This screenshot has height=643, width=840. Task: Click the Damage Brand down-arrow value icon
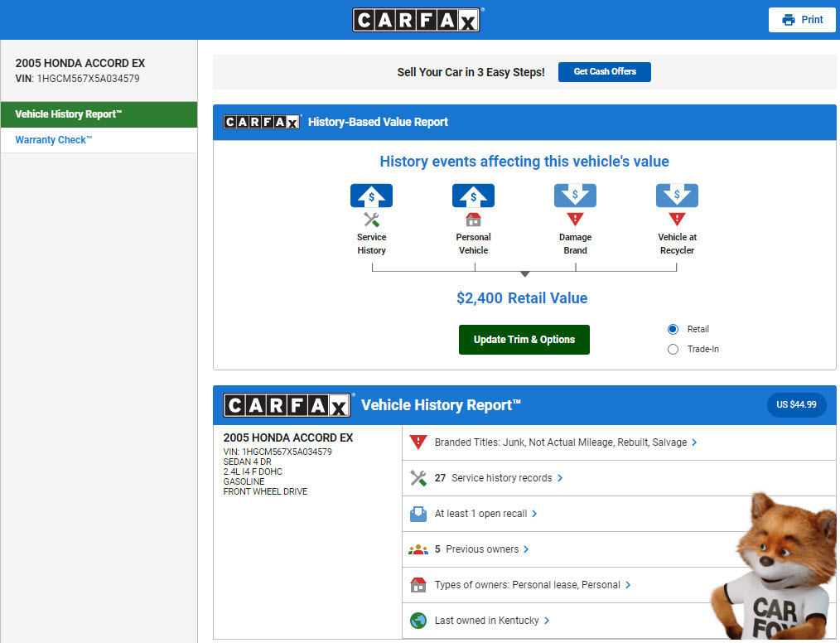click(575, 196)
